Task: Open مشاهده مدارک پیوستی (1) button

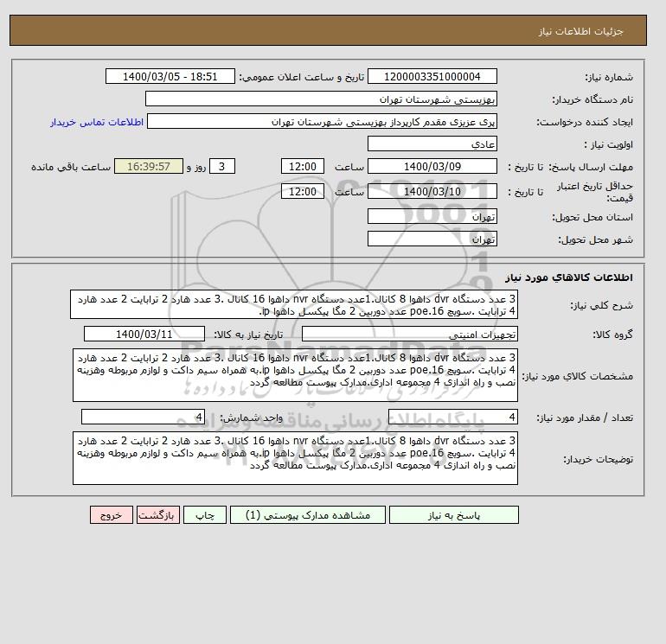Action: (x=308, y=515)
